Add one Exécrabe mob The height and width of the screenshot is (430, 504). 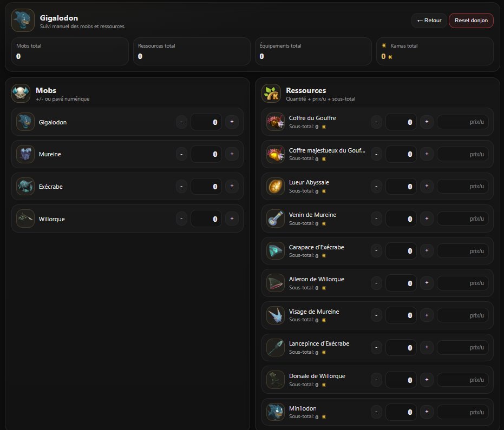pos(232,186)
